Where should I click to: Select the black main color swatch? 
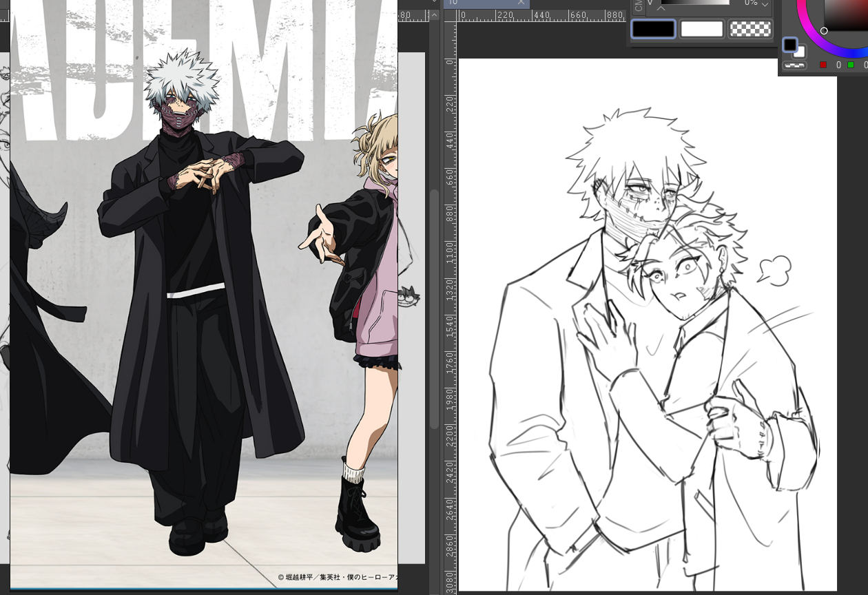tap(653, 29)
